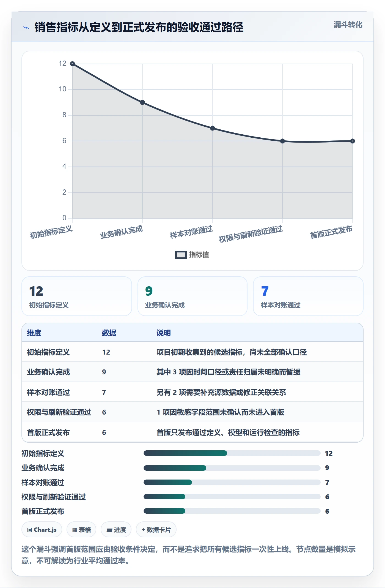Click the 首版正式发布 progress bar
Image resolution: width=385 pixels, height=588 pixels.
click(x=232, y=511)
